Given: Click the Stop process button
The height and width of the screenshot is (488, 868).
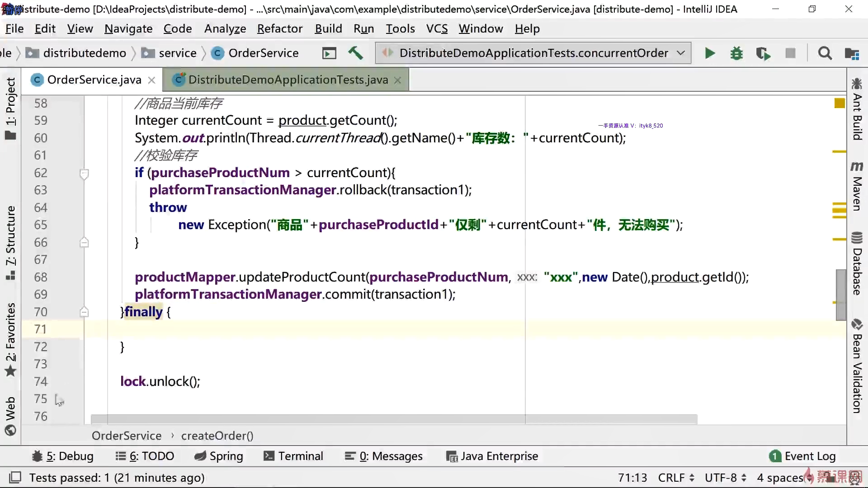Looking at the screenshot, I should tap(790, 53).
